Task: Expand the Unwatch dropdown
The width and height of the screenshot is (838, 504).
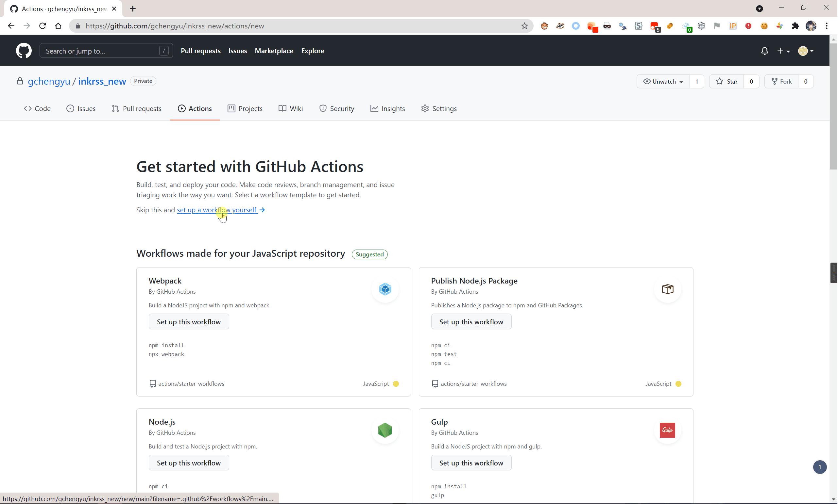Action: (663, 82)
